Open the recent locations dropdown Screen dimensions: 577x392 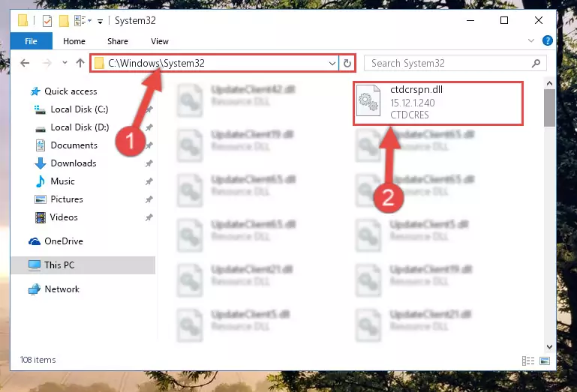point(65,62)
